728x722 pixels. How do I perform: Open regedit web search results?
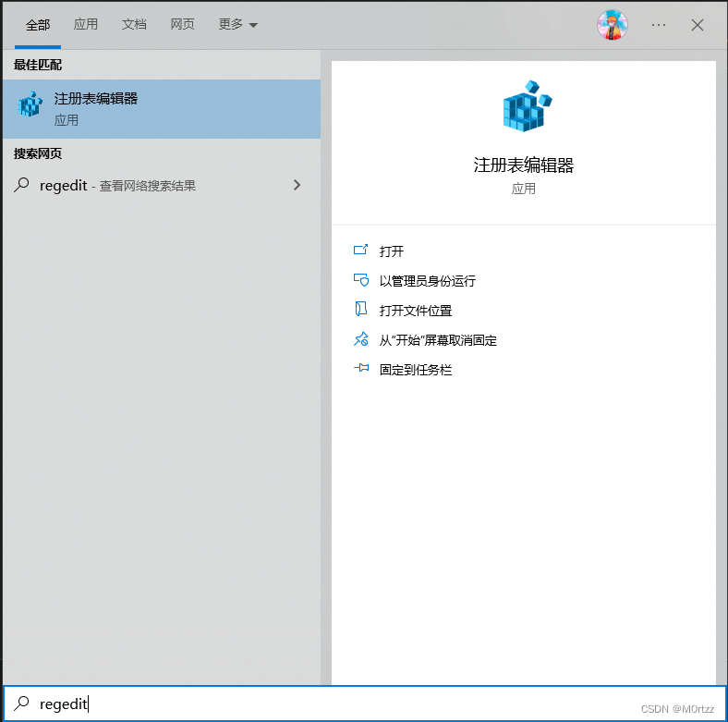(x=162, y=186)
